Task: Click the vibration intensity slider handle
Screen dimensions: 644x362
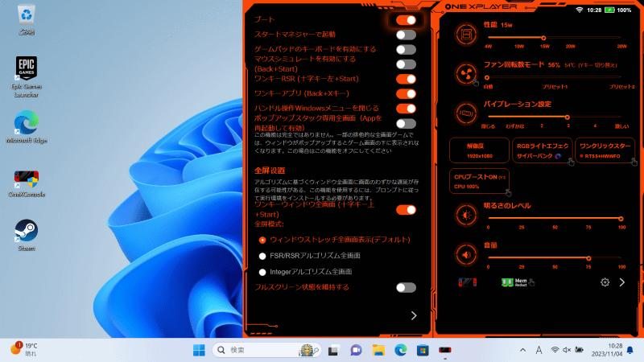Action: coord(568,117)
